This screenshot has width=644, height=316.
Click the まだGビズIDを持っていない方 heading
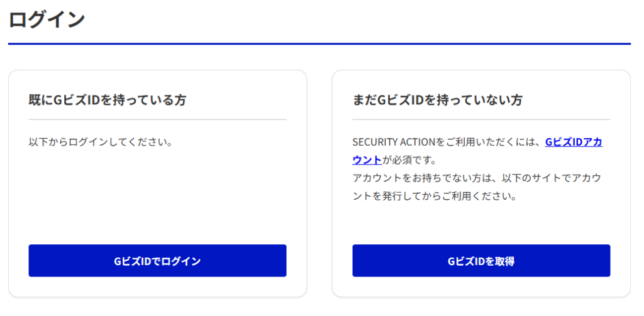pyautogui.click(x=437, y=100)
